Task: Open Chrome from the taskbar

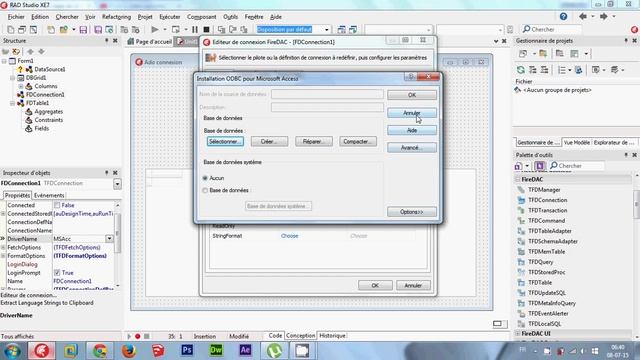Action: pyautogui.click(x=100, y=350)
